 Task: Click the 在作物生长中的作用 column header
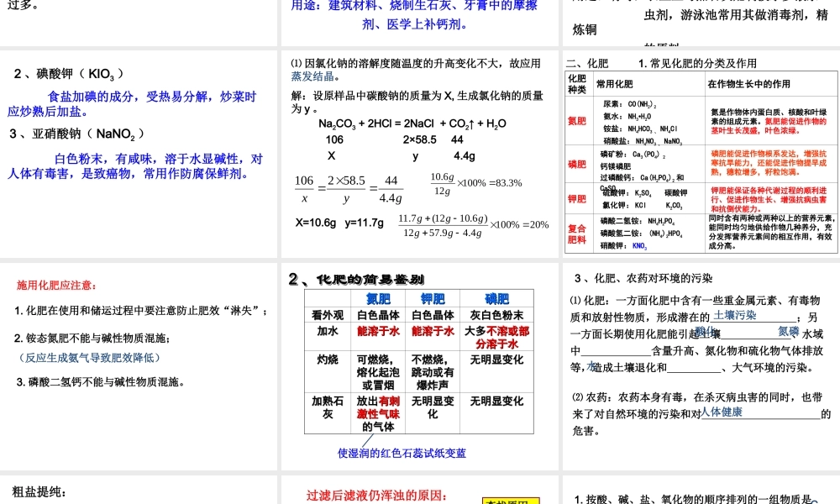click(748, 84)
